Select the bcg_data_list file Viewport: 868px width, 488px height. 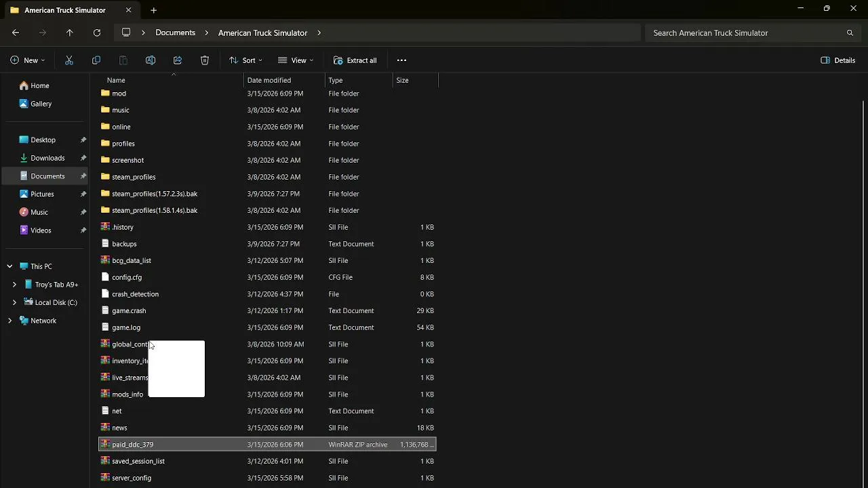267,260
